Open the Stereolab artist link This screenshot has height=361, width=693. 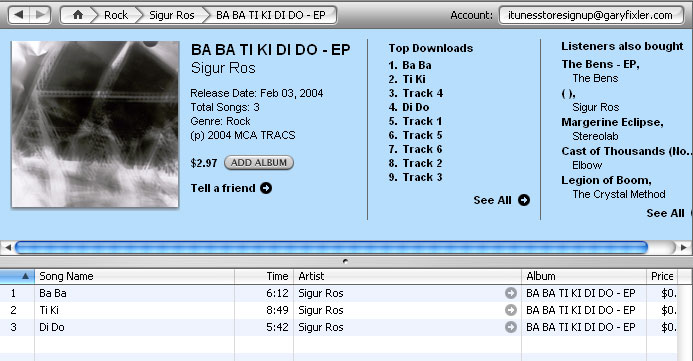(x=595, y=136)
